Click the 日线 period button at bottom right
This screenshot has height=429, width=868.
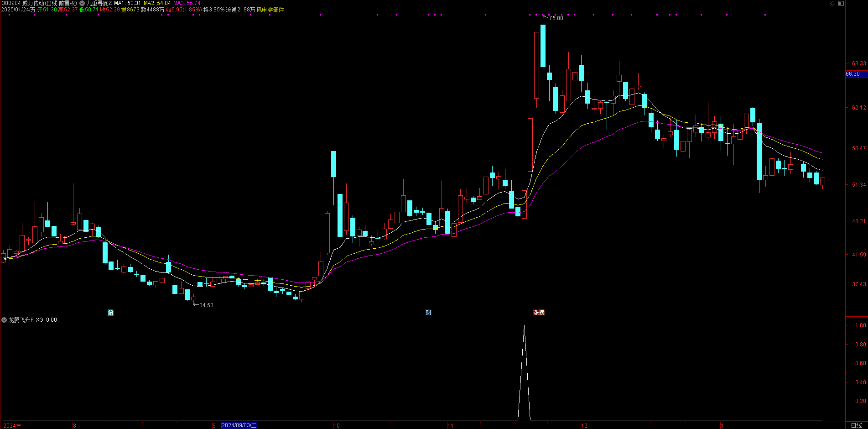pos(856,425)
